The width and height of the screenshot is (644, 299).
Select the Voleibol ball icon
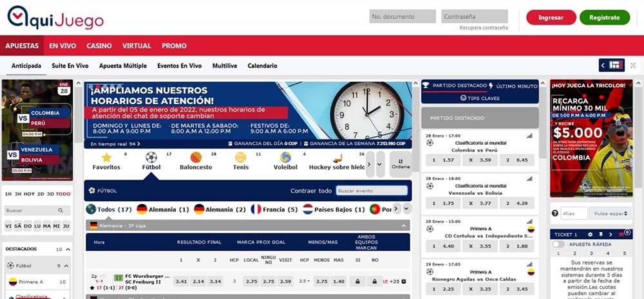285,158
